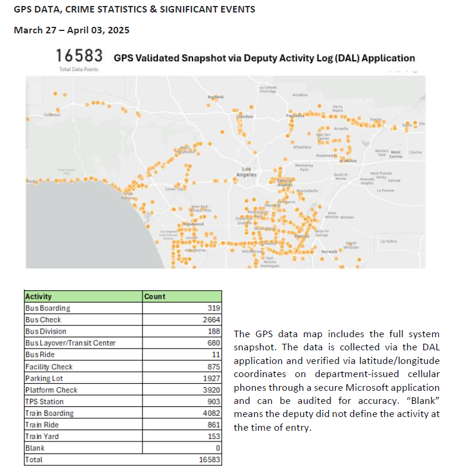Viewport: 468px width, 476px height.
Task: Click the Count column header
Action: 155,296
